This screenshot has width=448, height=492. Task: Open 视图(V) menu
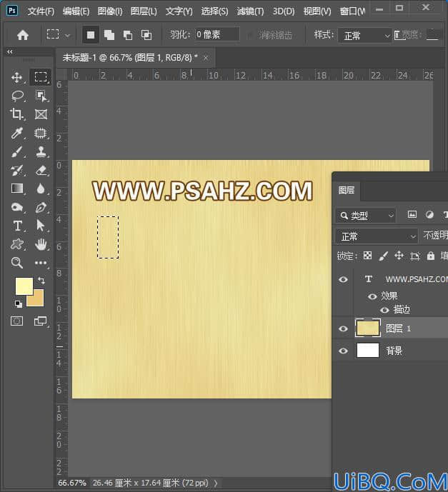click(317, 11)
